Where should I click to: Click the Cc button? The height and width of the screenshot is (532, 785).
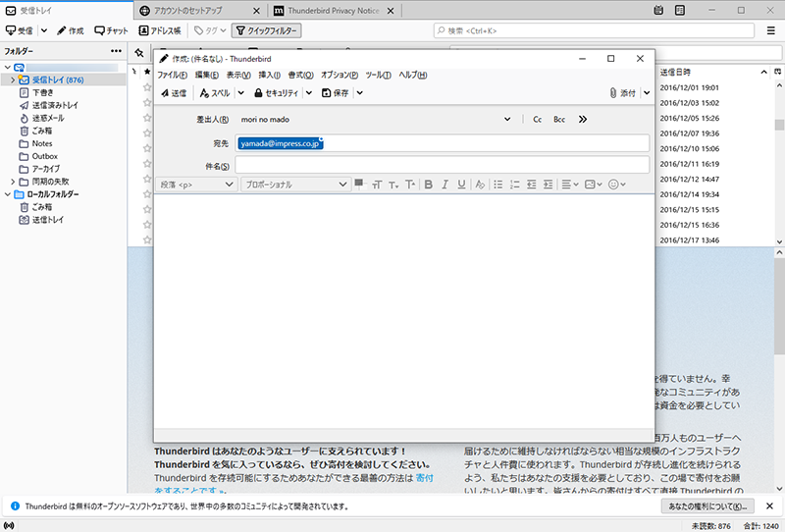pyautogui.click(x=537, y=119)
